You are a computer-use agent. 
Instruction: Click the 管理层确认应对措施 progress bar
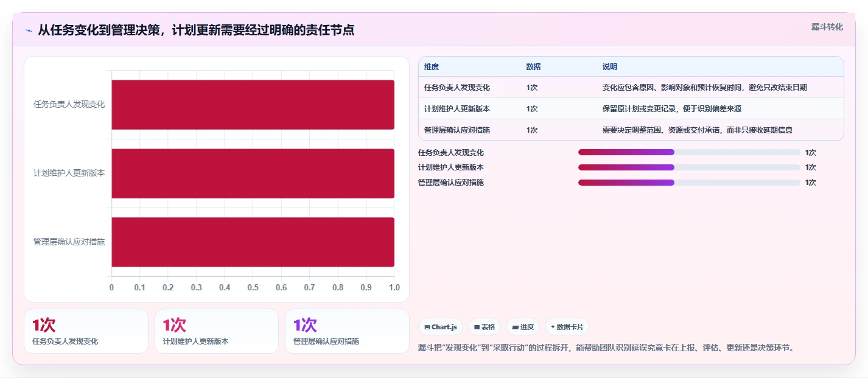coord(689,182)
